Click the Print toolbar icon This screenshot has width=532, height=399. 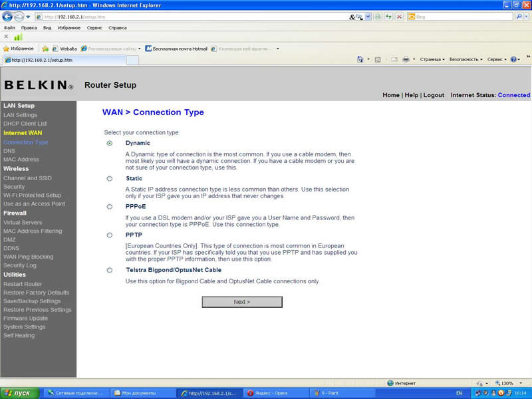click(x=406, y=59)
